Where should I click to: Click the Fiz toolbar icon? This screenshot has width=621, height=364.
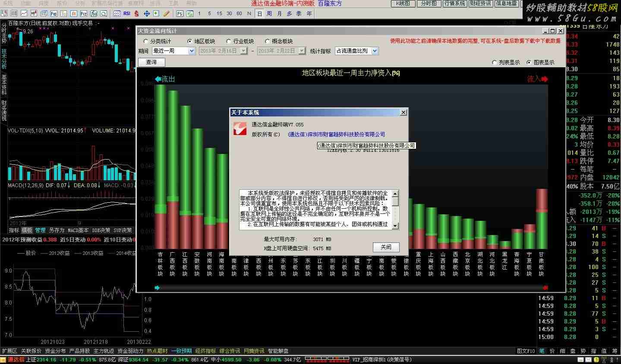point(83,13)
